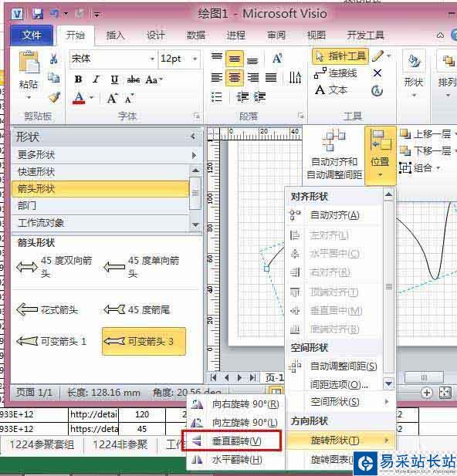
Task: Click the bullet list icon
Action: [217, 97]
